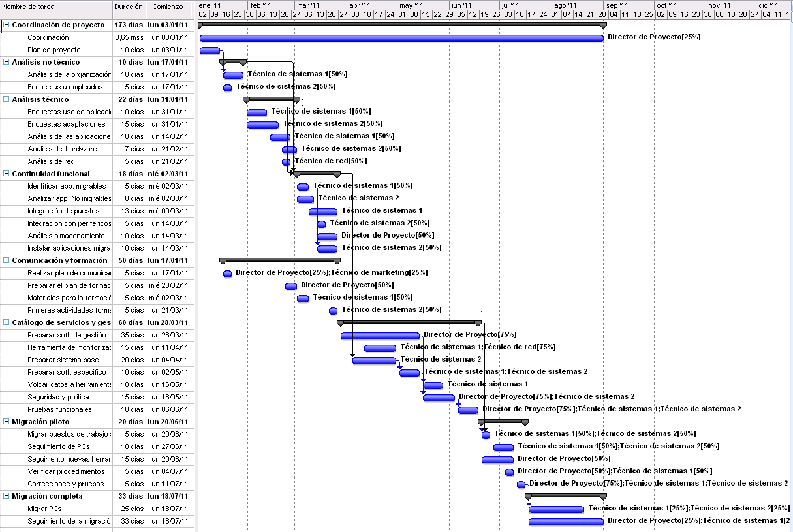
Task: Click the Comienzo column header
Action: point(168,7)
